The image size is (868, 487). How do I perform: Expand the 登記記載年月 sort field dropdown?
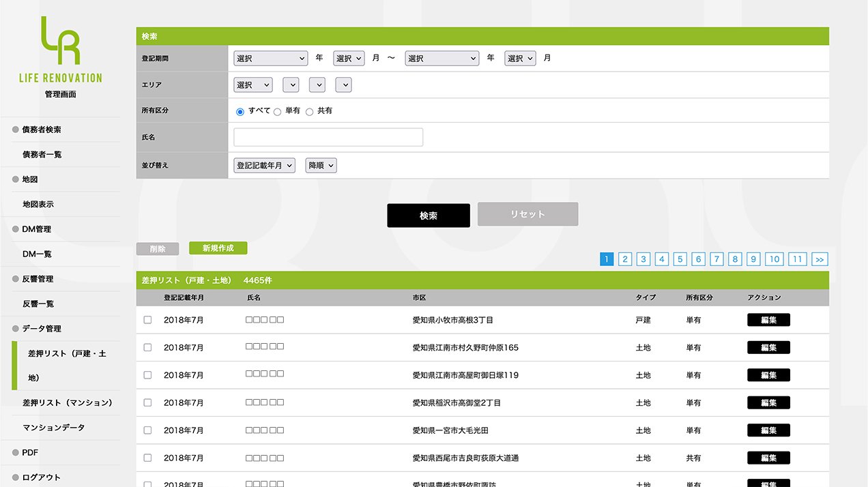[264, 166]
